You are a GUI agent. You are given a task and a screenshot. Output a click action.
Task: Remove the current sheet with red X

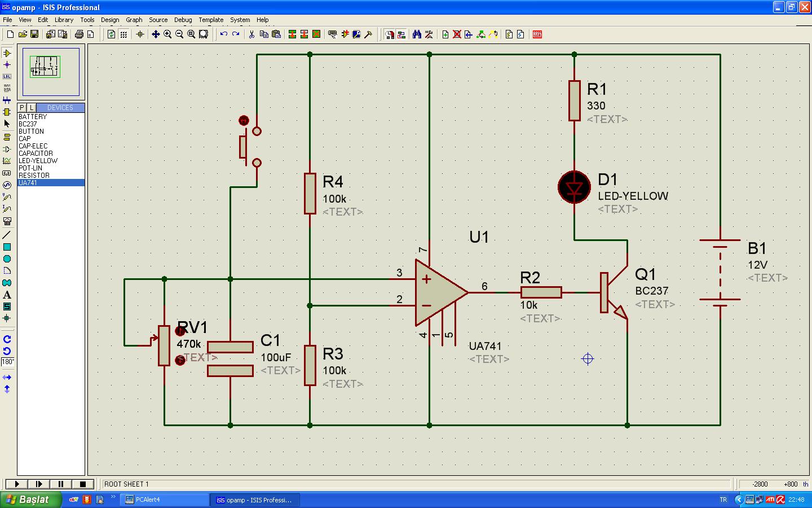pyautogui.click(x=457, y=34)
